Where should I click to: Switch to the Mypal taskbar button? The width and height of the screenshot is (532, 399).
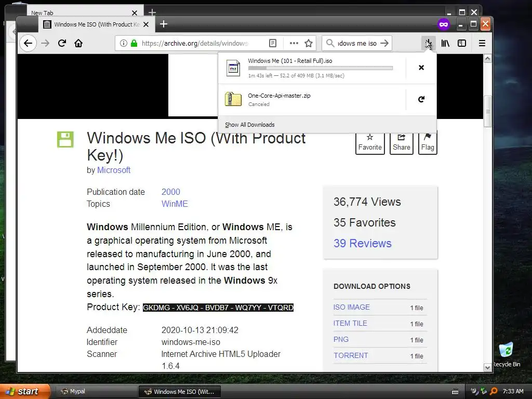tap(96, 392)
